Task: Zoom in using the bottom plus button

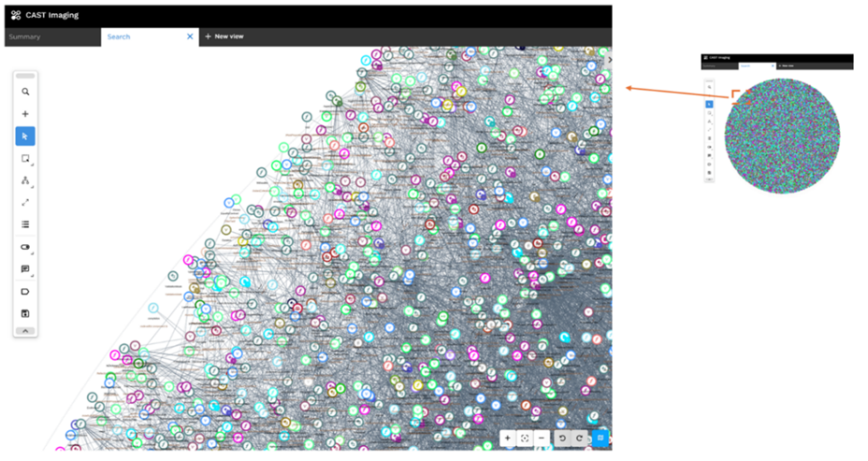Action: tap(507, 438)
